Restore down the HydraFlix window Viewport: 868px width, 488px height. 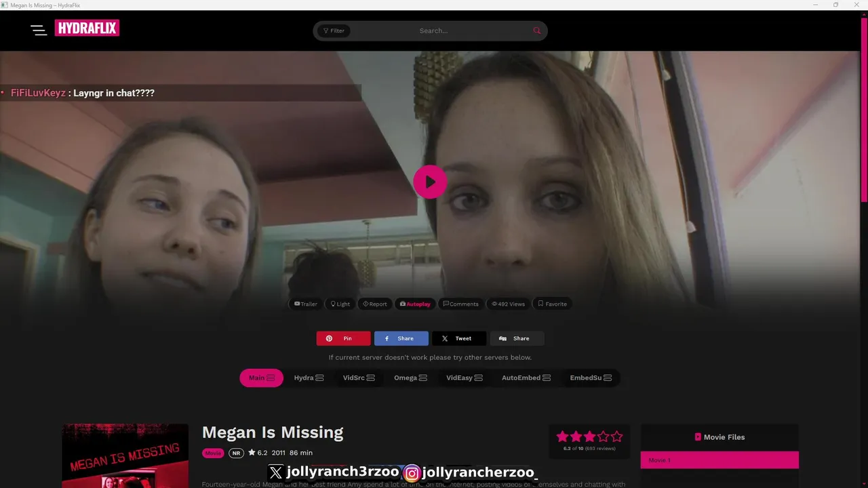(x=835, y=5)
